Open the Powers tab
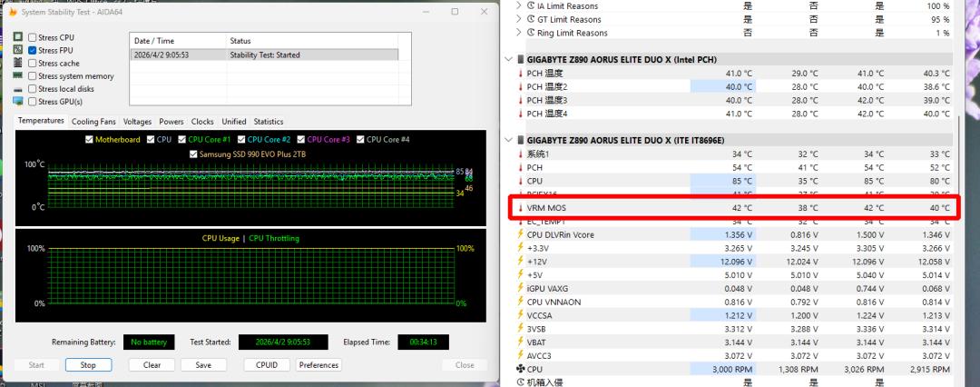This screenshot has height=387, width=980. (x=171, y=122)
